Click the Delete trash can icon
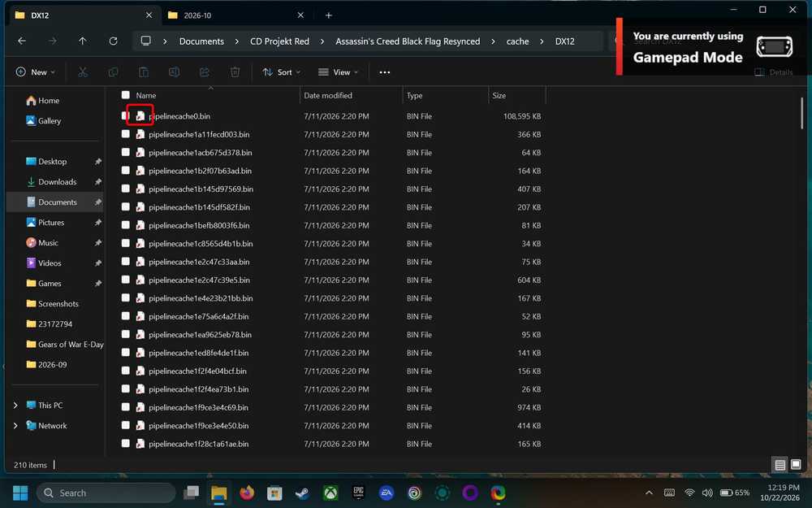 coord(235,72)
